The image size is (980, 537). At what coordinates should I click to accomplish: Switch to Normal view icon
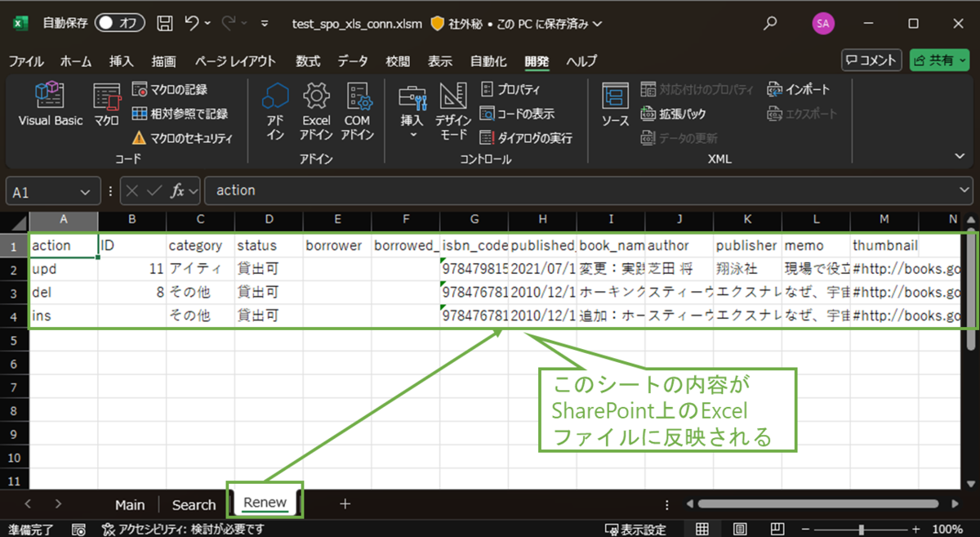point(702,529)
